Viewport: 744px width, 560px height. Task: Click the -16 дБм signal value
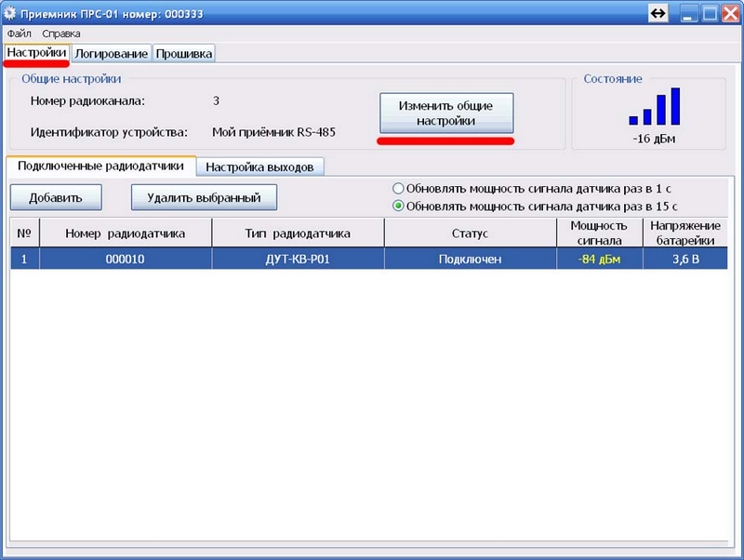pyautogui.click(x=654, y=139)
